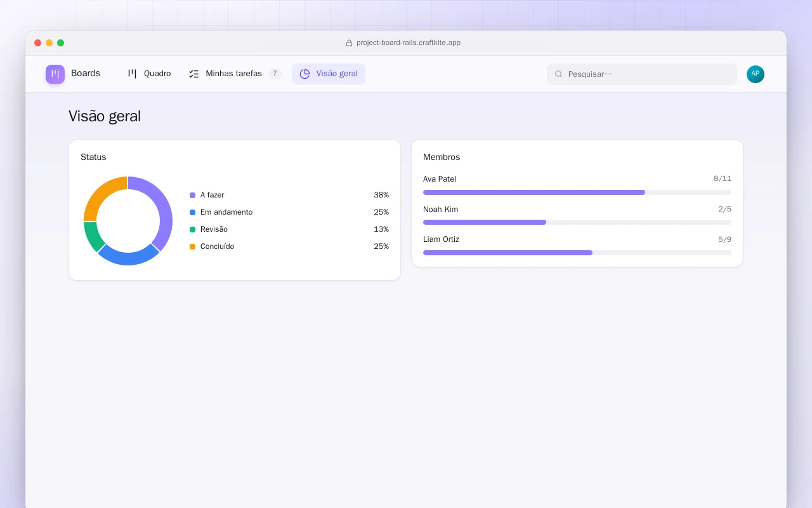Click Noah Kim's progress bar

(577, 222)
